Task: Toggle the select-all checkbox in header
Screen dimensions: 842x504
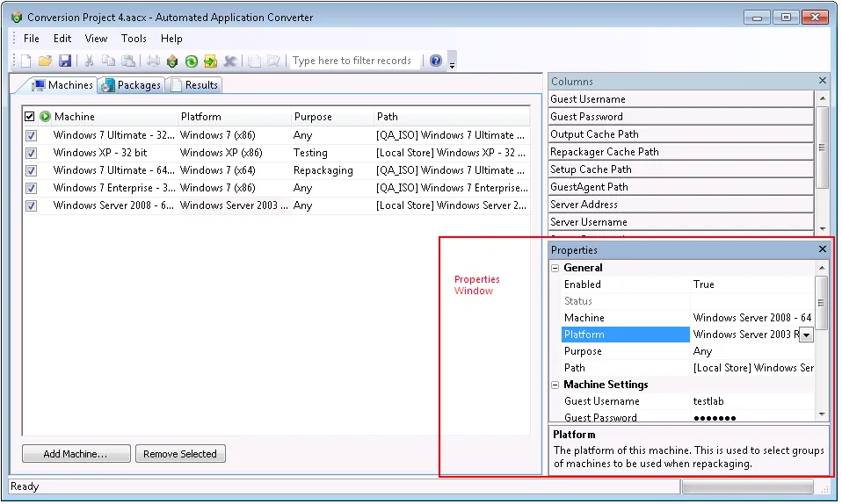Action: pyautogui.click(x=30, y=117)
